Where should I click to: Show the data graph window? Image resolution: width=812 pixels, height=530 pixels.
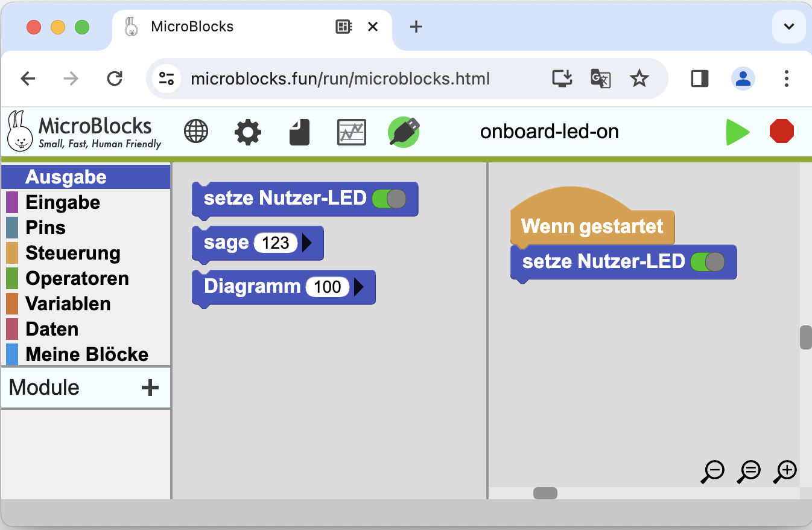(x=352, y=132)
